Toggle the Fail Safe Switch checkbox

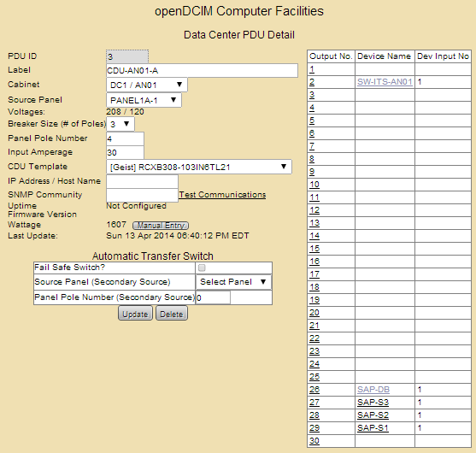point(202,268)
